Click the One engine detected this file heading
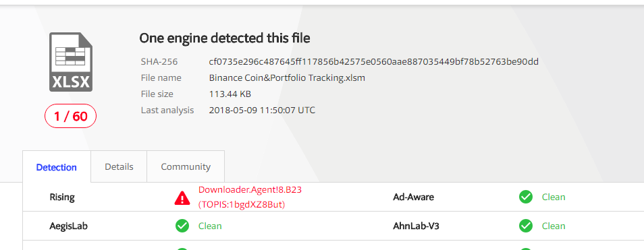Image resolution: width=644 pixels, height=250 pixels. [225, 38]
